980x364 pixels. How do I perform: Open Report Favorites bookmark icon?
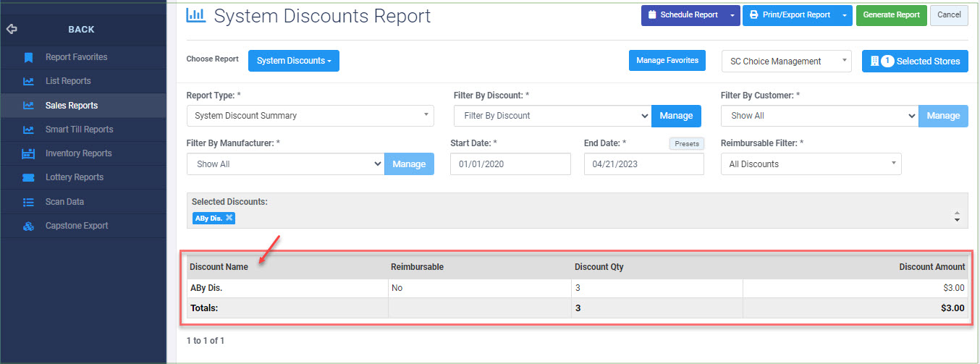[28, 57]
